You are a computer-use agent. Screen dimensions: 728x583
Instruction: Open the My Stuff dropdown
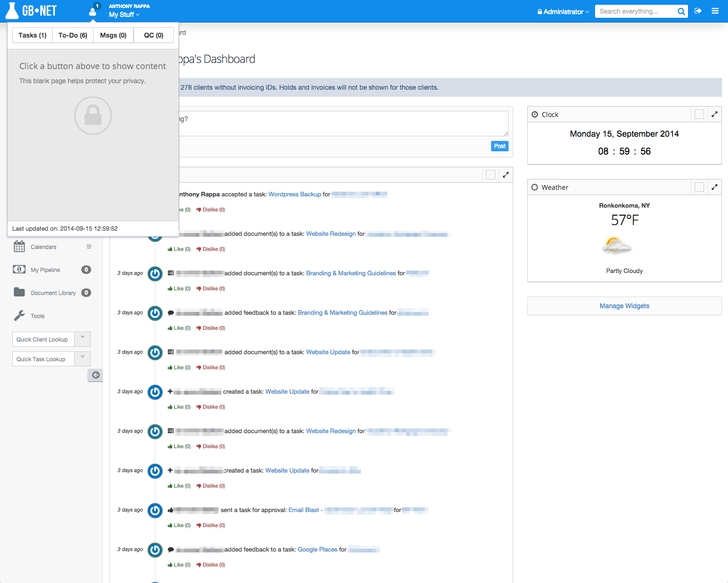(124, 15)
